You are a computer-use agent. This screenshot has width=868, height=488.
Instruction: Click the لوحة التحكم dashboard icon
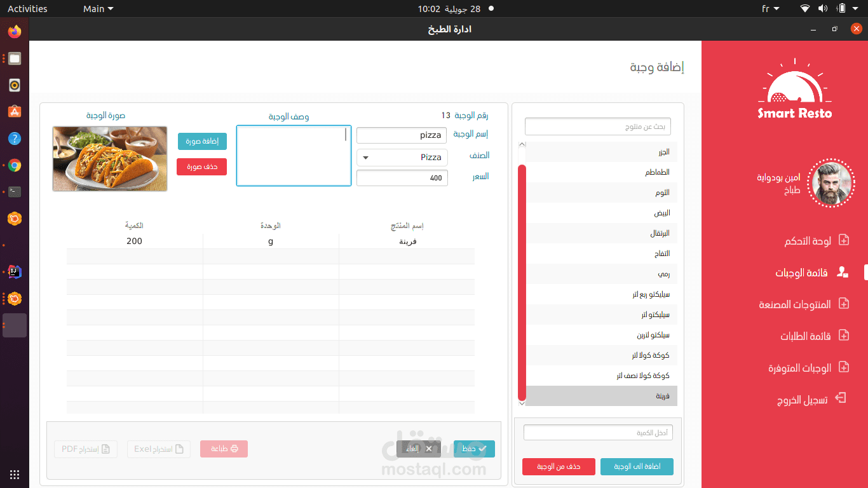point(844,240)
